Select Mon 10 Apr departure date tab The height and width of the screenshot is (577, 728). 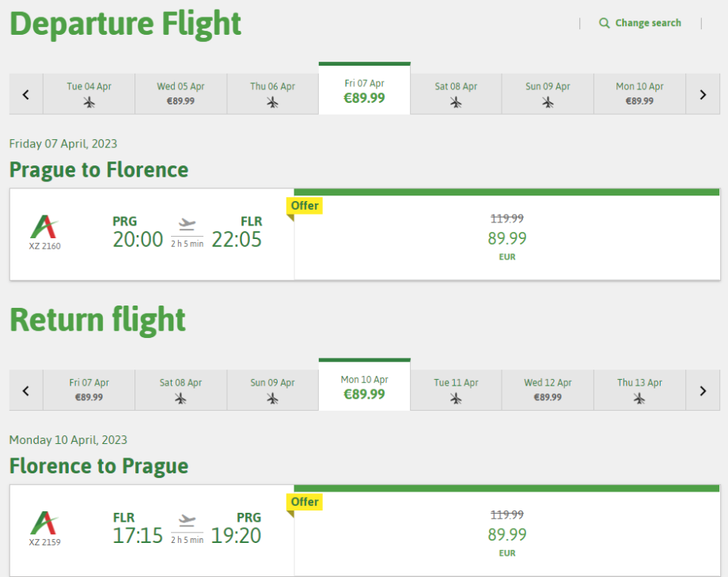tap(639, 94)
